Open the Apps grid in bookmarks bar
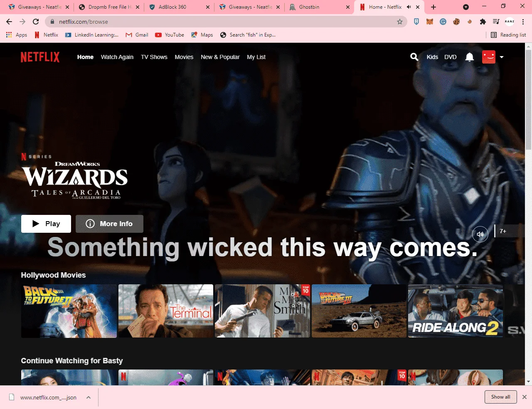This screenshot has height=409, width=532. coord(17,35)
